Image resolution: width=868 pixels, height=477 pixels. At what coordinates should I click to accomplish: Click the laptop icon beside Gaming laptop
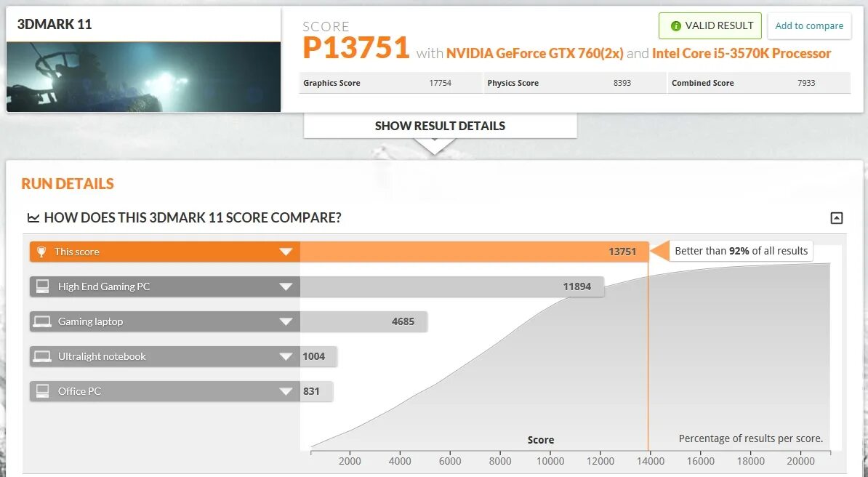coord(42,321)
